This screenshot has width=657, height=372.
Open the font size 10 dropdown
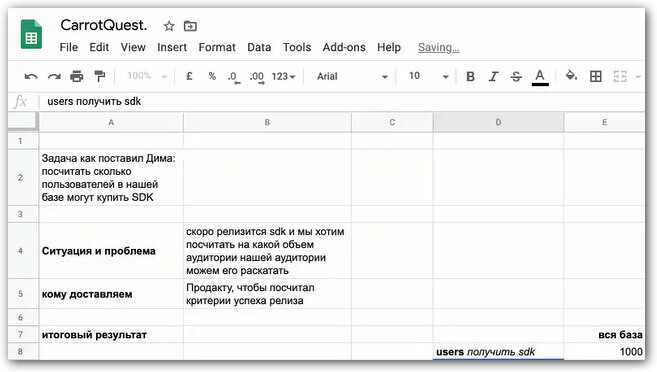tap(428, 76)
